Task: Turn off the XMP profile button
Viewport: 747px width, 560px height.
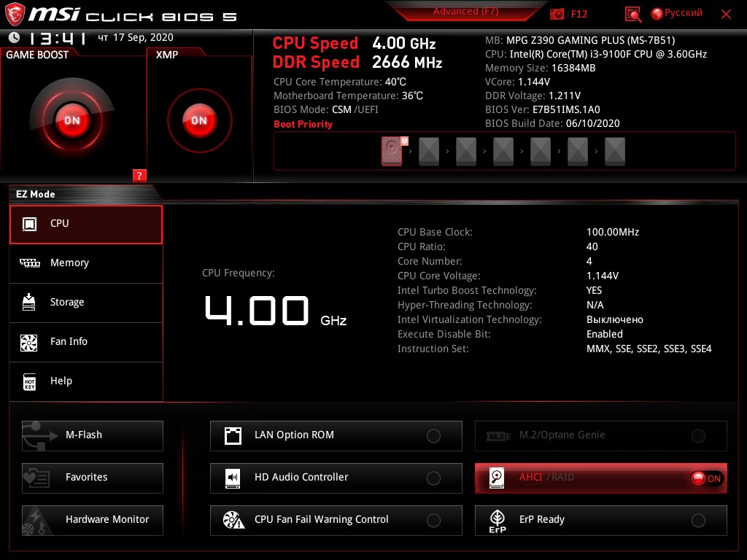Action: tap(199, 120)
